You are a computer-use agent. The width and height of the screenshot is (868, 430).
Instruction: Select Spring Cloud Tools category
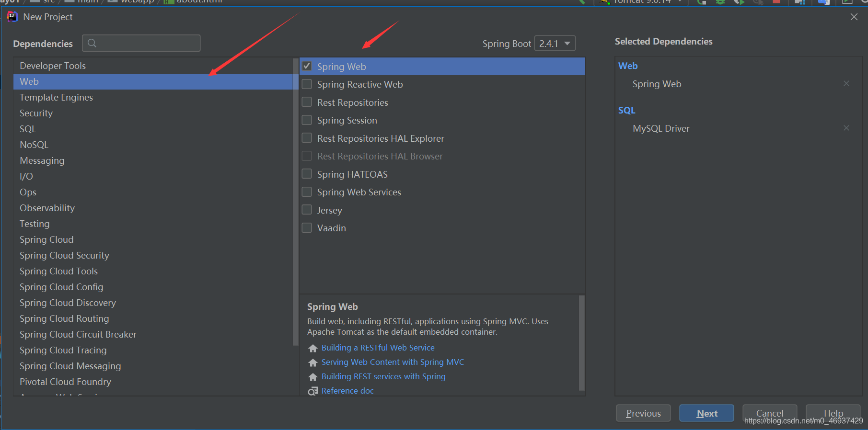[153, 271]
